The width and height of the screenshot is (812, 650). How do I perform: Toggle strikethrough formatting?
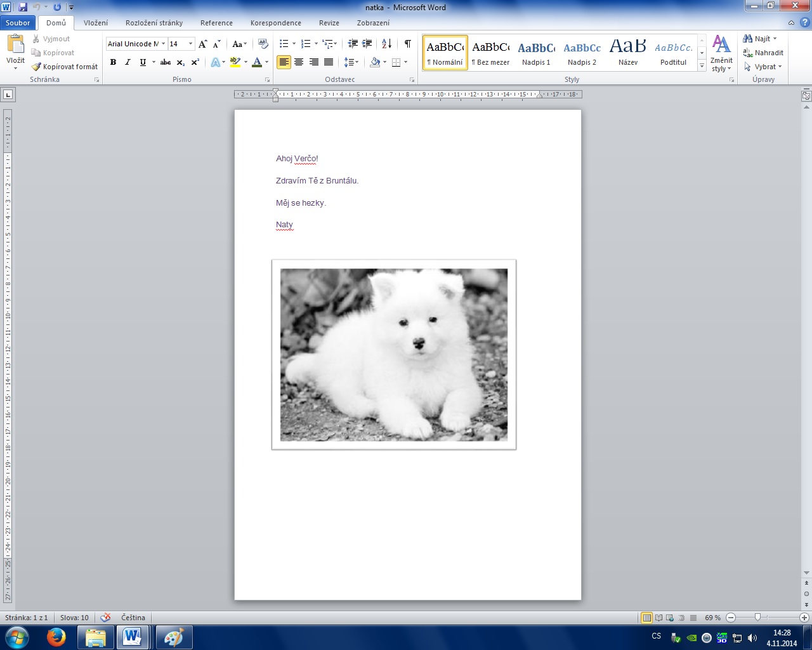[166, 62]
